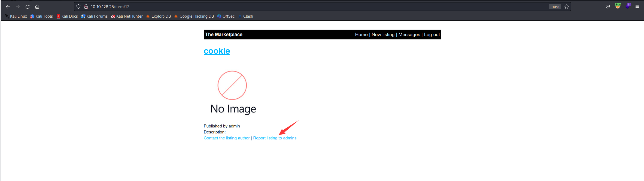The width and height of the screenshot is (644, 181).
Task: Open the Kali Tools bookmark
Action: [41, 16]
